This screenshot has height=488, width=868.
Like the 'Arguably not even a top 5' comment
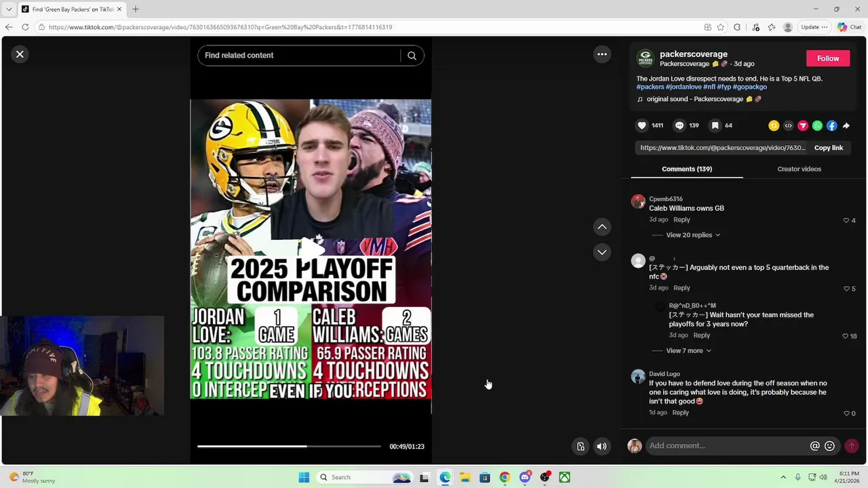click(x=846, y=289)
